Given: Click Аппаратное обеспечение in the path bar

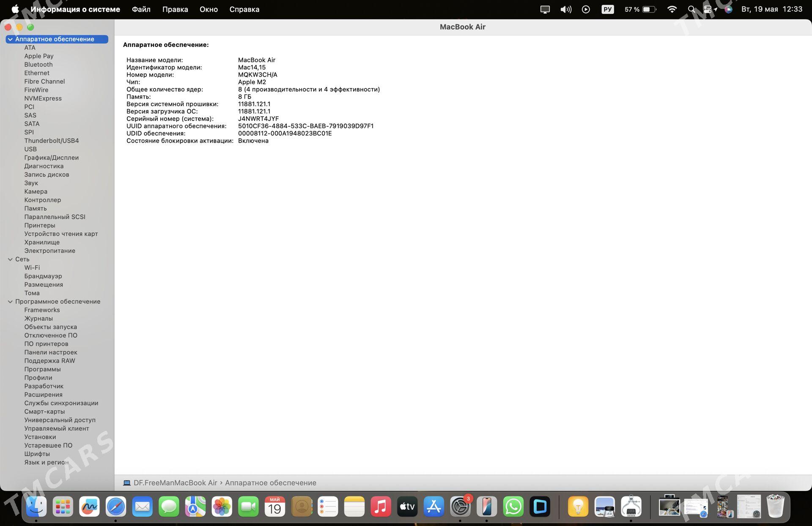Looking at the screenshot, I should click(x=271, y=483).
